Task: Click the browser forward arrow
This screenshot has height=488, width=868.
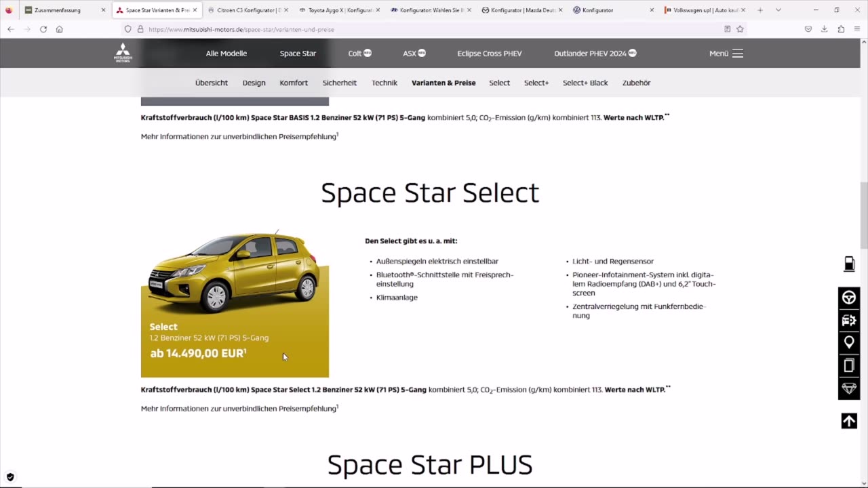Action: point(27,29)
